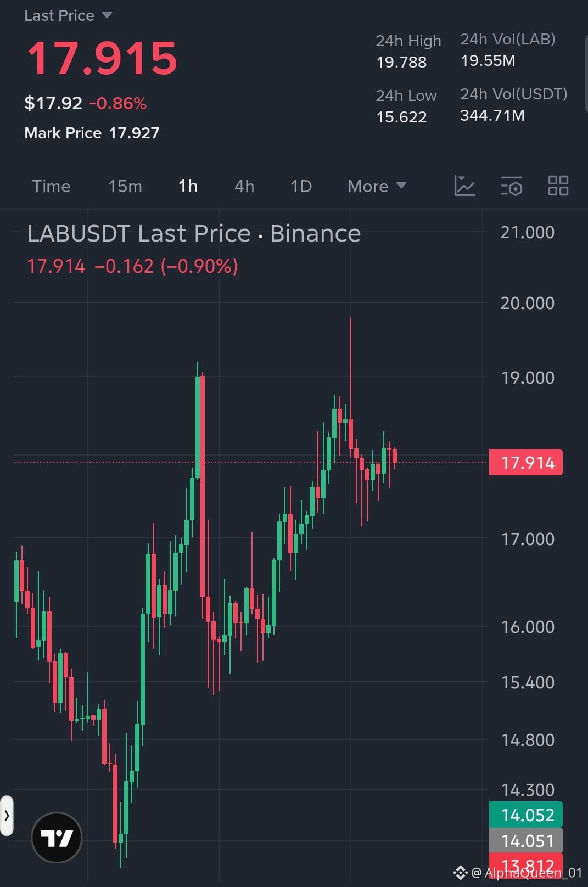Click the green 14.052 price tag
Screen dimensions: 588x887
tap(526, 815)
